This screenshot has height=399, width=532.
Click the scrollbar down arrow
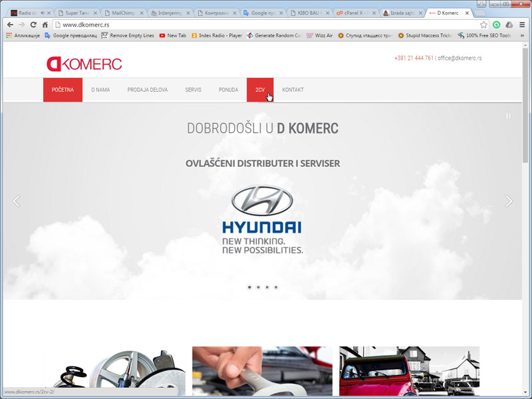525,393
